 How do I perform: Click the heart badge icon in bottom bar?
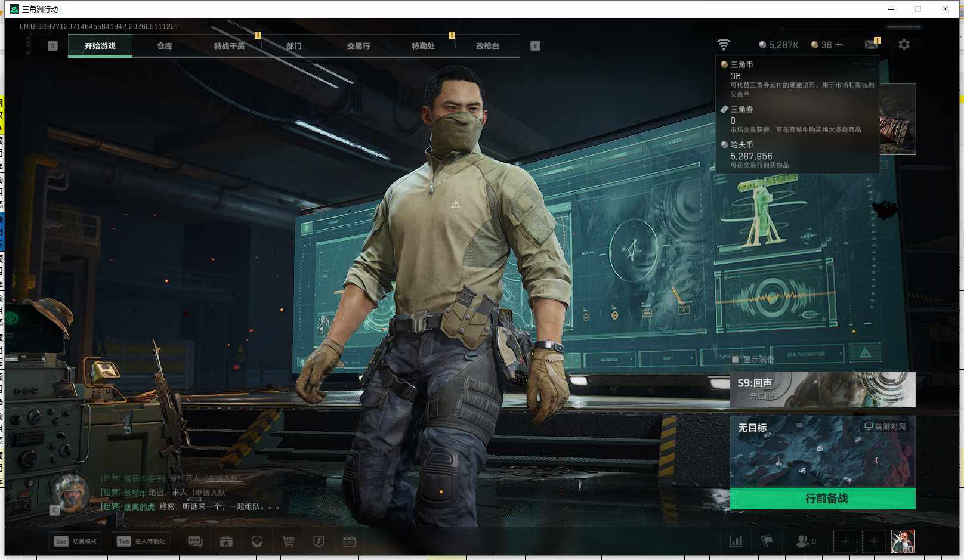257,542
